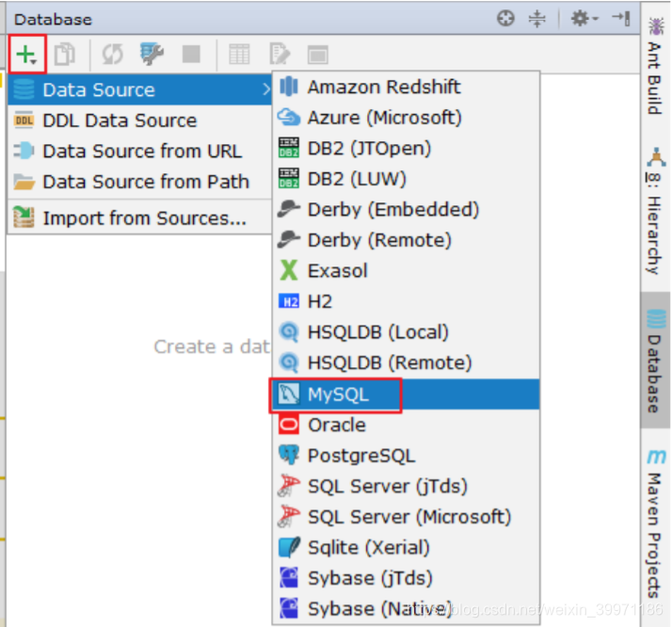Viewport: 672px width, 627px height.
Task: Open the Hierarchy side tab
Action: (x=656, y=211)
